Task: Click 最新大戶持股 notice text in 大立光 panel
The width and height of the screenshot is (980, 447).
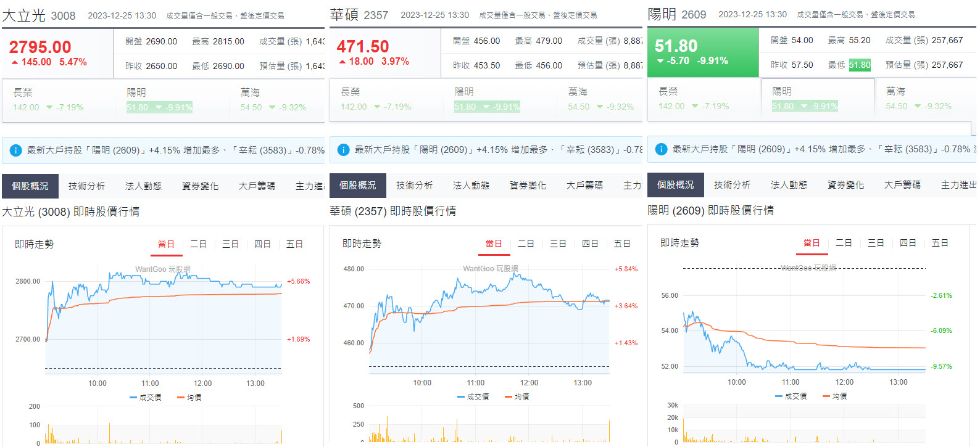Action: click(175, 150)
